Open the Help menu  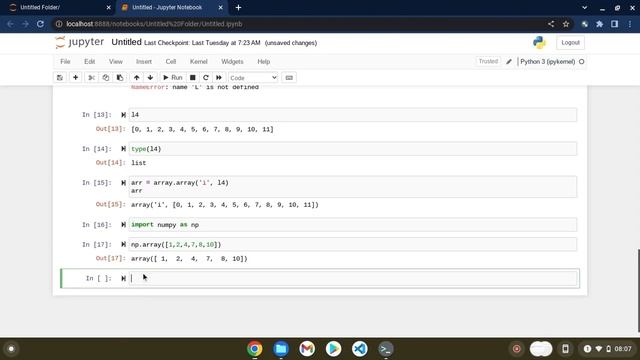pyautogui.click(x=264, y=62)
